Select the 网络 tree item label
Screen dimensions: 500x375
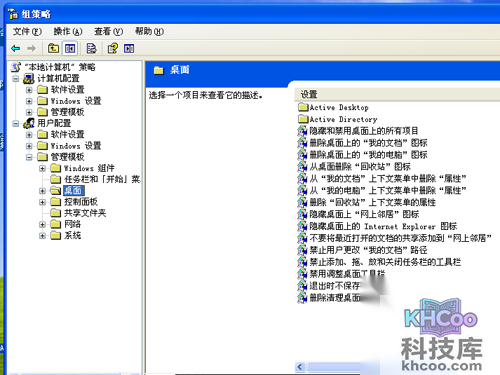(73, 224)
